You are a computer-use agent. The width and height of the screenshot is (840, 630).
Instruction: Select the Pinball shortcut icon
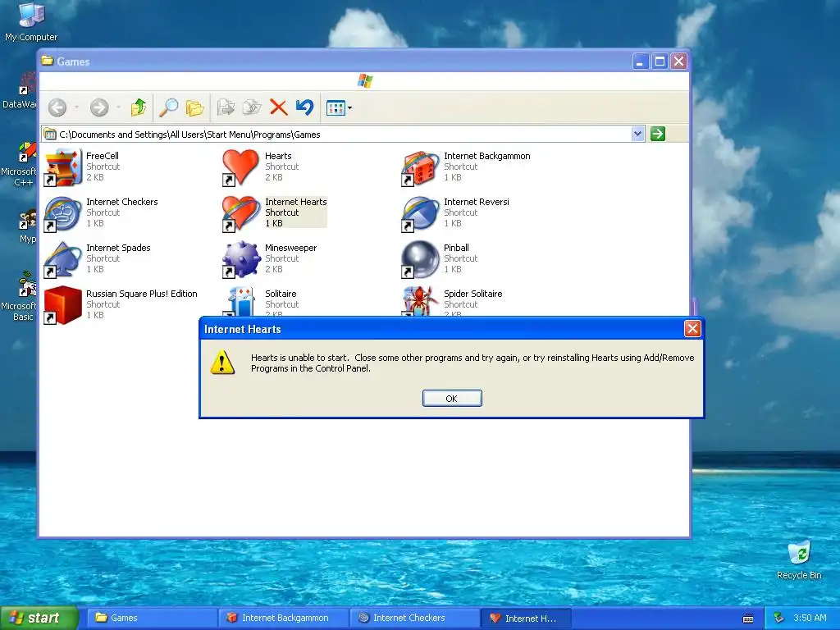[x=420, y=259]
